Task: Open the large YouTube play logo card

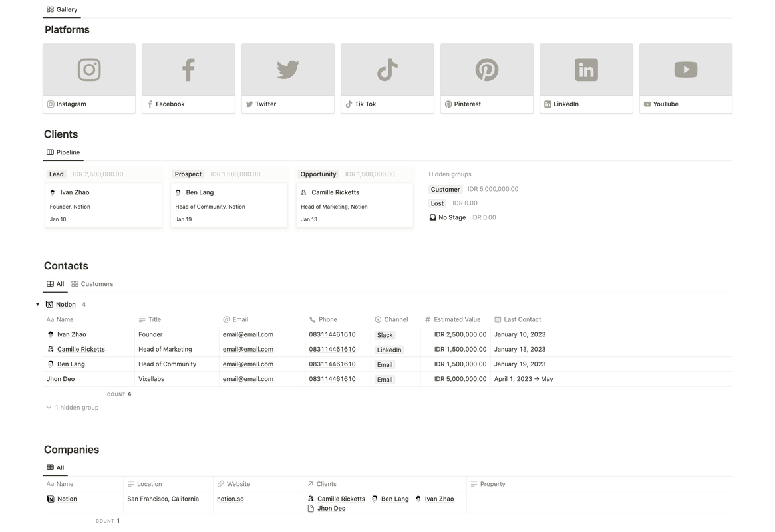Action: pyautogui.click(x=686, y=69)
